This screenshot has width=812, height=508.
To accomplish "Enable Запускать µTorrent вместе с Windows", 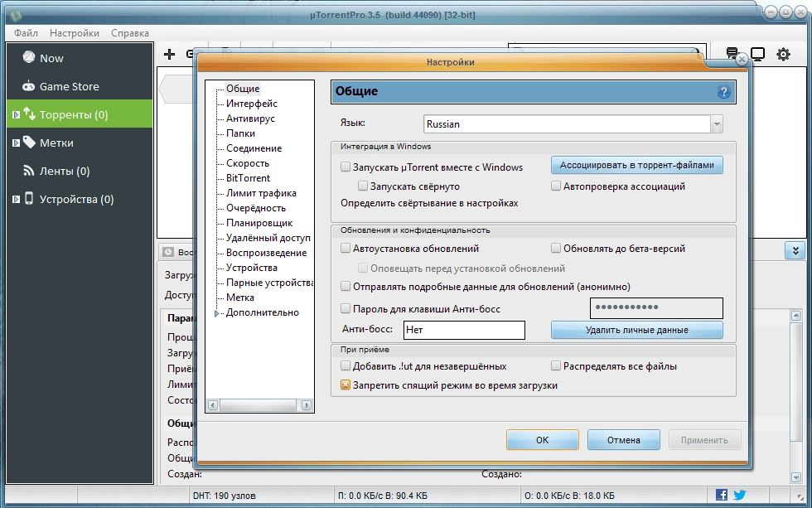I will pos(346,167).
